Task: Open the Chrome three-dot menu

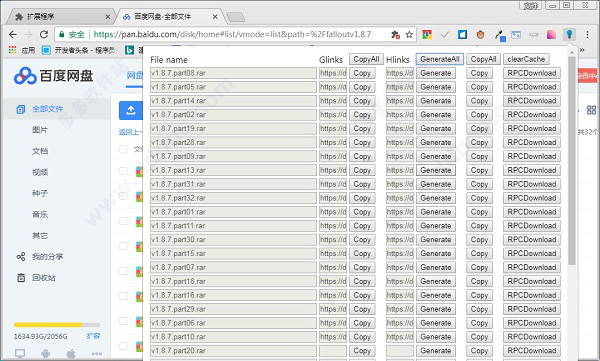Action: [x=587, y=35]
